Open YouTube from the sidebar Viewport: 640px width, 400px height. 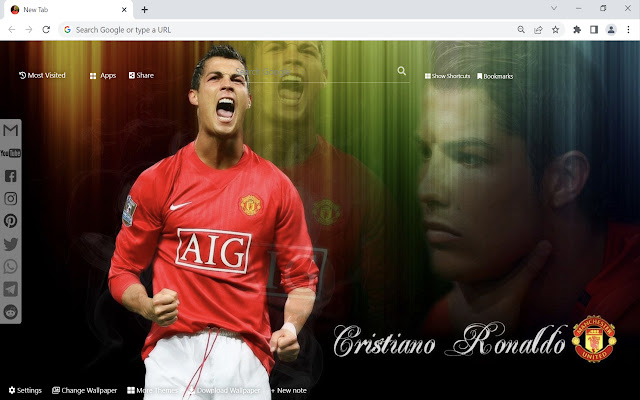[11, 153]
